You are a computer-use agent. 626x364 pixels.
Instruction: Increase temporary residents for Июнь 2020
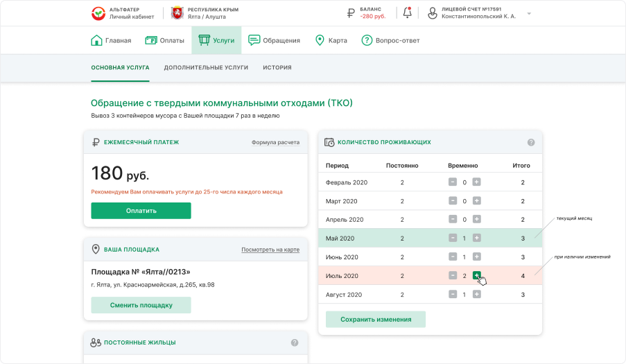click(477, 257)
